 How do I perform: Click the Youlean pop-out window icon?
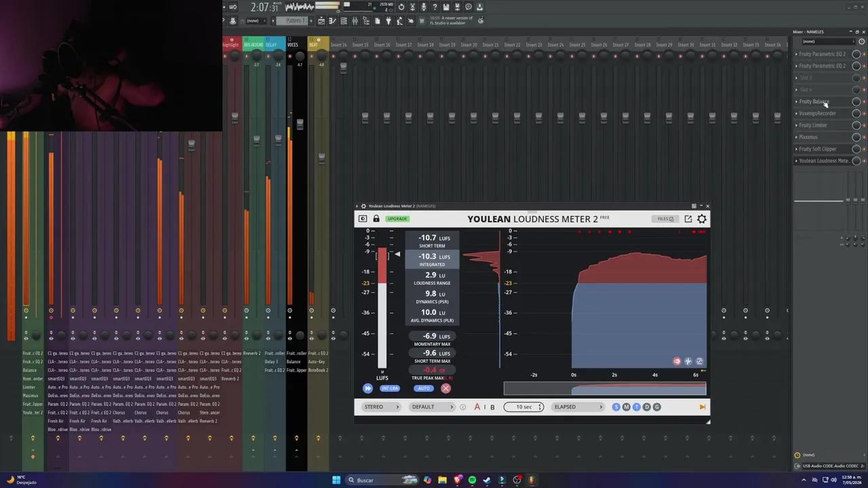point(688,219)
